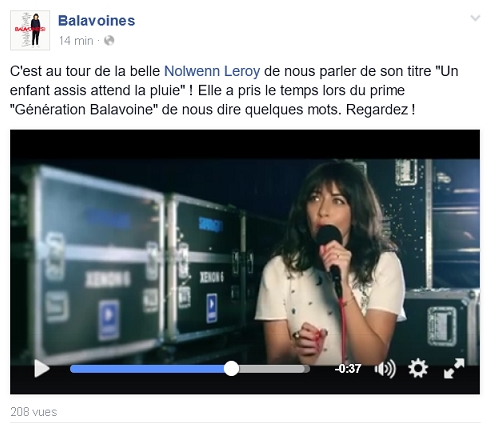
Task: Click the post caption about Génération Balavoine
Action: pyautogui.click(x=234, y=90)
